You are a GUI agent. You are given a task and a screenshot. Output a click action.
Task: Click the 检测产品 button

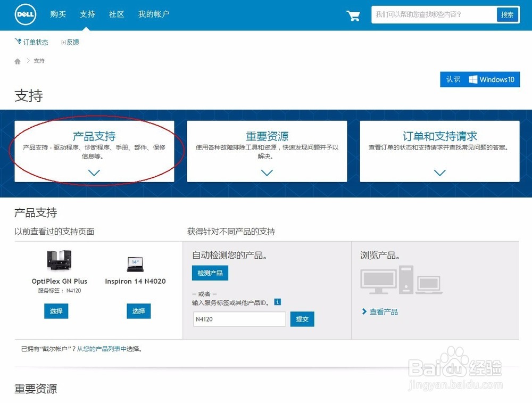[210, 273]
